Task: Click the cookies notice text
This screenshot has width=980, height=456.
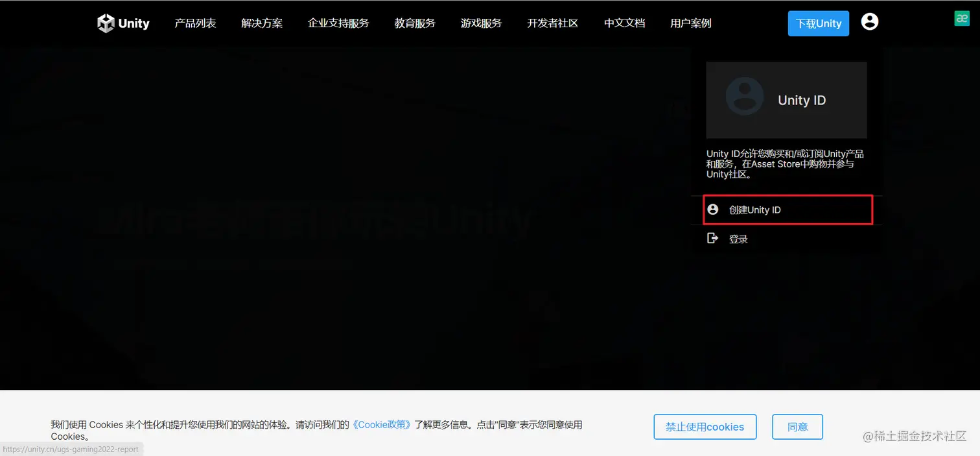Action: pyautogui.click(x=316, y=431)
